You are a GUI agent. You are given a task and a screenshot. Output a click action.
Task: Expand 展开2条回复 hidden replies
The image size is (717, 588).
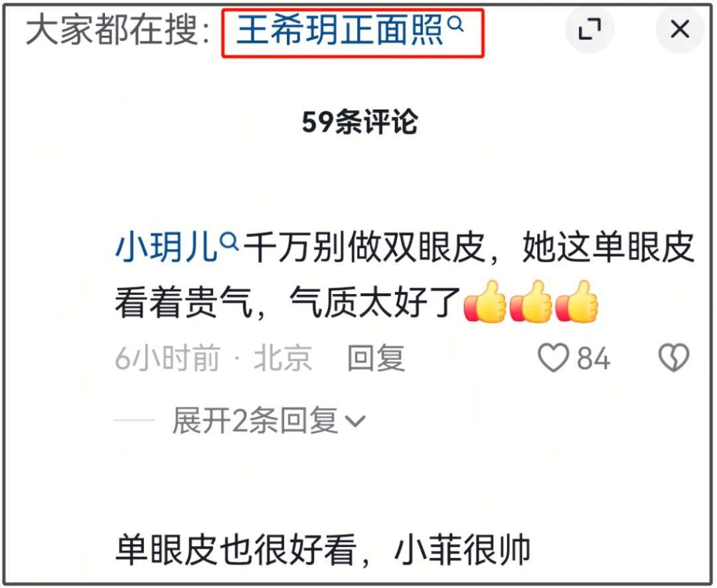coord(269,420)
